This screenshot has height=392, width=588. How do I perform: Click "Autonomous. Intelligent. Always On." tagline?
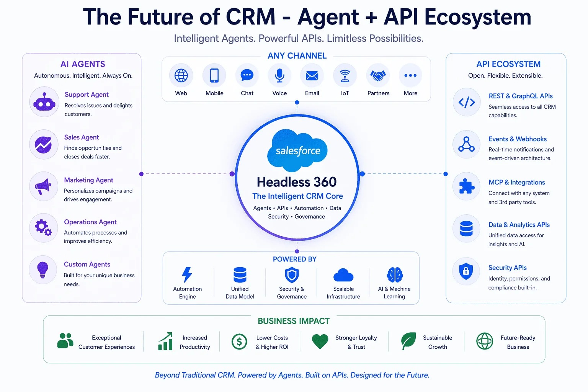[83, 75]
